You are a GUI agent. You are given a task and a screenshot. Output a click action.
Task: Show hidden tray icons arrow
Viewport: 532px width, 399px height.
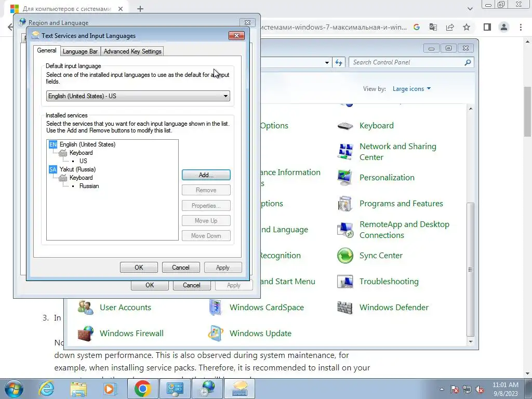[442, 390]
